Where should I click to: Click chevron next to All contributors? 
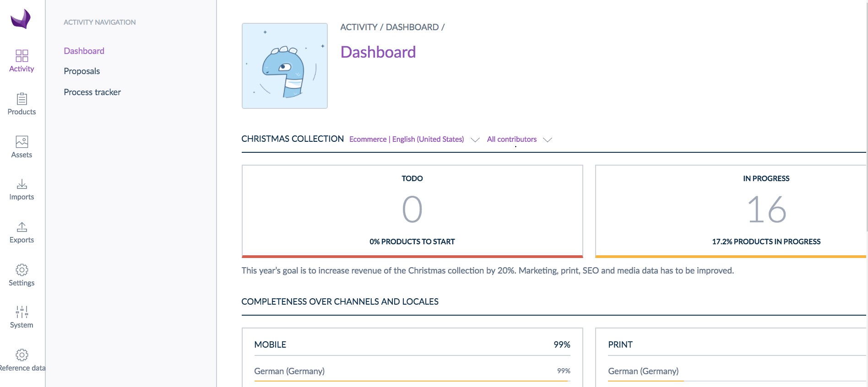(548, 140)
